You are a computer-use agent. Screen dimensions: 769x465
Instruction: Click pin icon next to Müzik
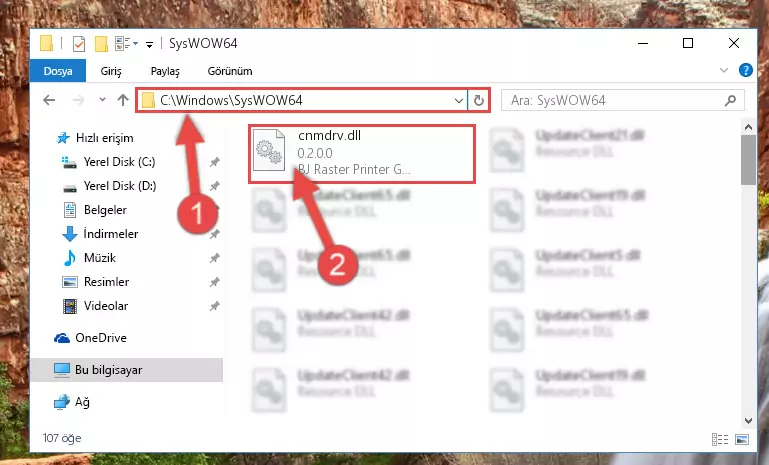[215, 258]
